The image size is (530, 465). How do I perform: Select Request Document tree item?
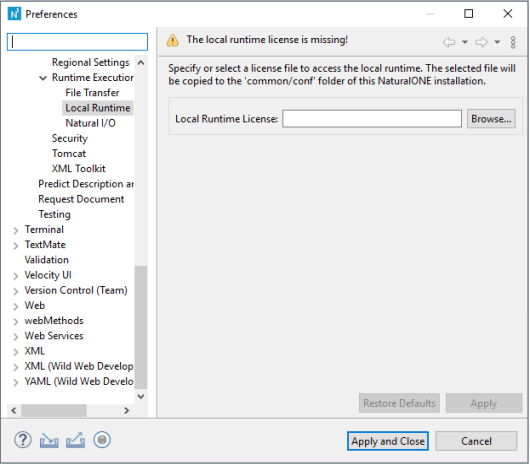pos(81,199)
